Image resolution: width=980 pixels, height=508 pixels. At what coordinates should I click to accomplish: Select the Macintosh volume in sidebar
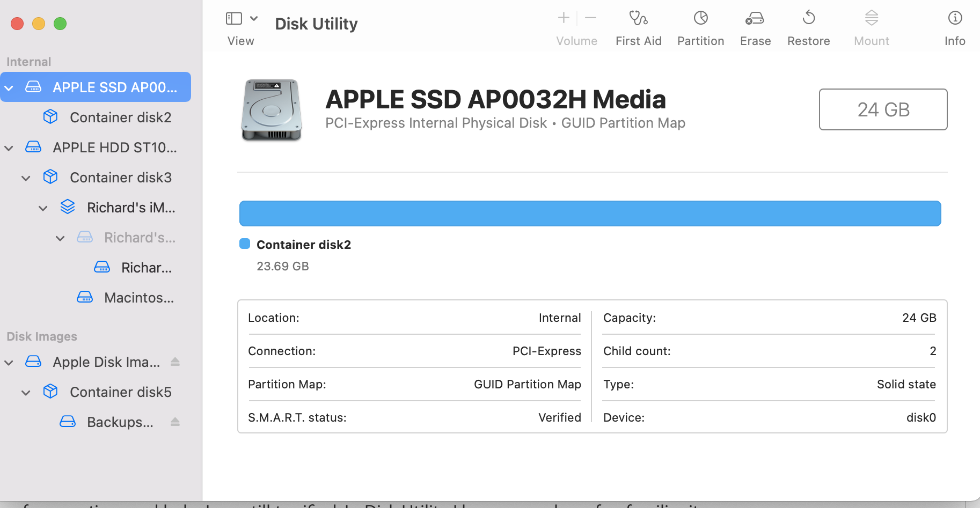[x=138, y=298]
